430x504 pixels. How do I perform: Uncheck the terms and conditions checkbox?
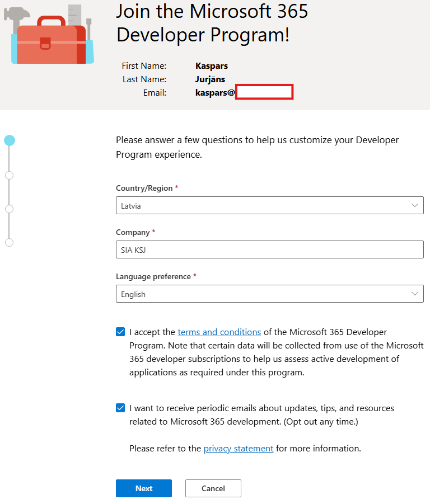pyautogui.click(x=120, y=332)
